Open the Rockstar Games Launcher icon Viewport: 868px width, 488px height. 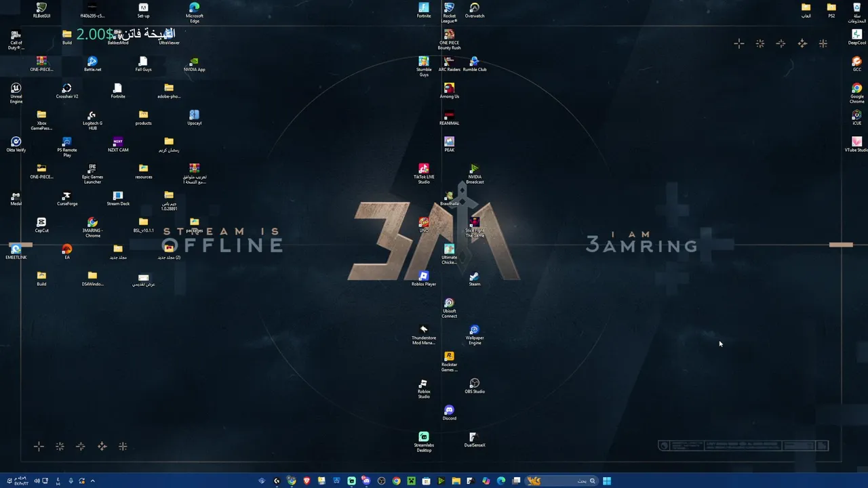[449, 361]
